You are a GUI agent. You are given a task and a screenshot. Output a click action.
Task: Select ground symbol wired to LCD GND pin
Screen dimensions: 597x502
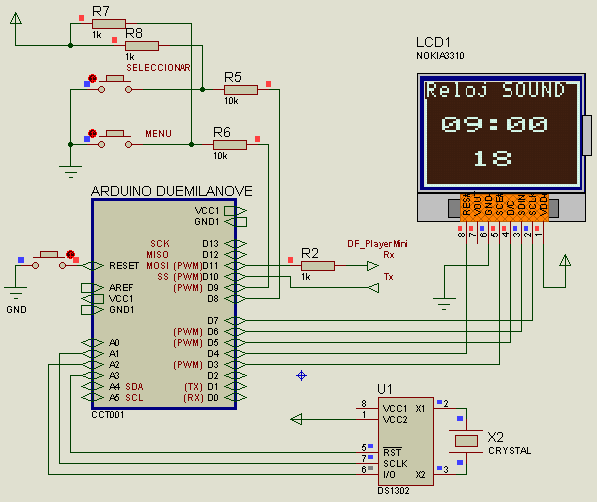[444, 304]
